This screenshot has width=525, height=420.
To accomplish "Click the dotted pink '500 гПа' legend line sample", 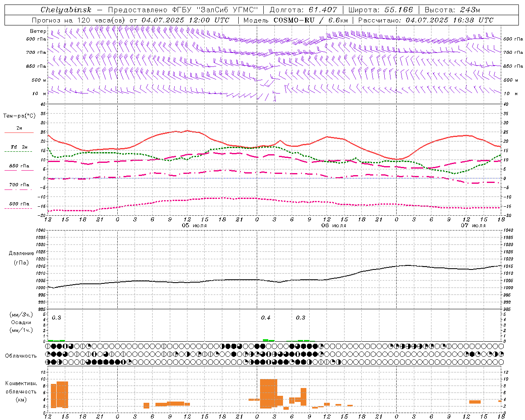I will click(18, 209).
